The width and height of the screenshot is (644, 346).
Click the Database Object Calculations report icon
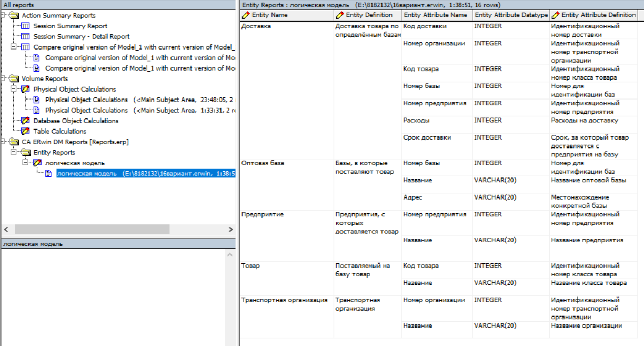point(25,121)
